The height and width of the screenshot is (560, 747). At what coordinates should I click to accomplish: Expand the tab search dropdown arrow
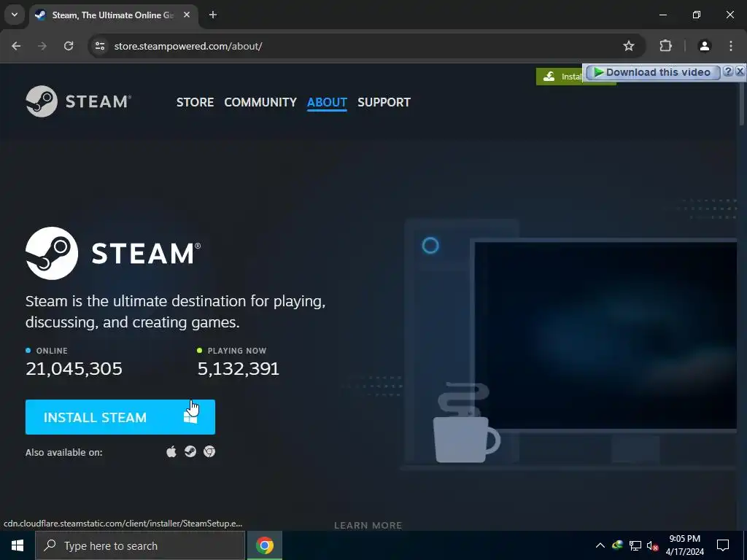[15, 15]
